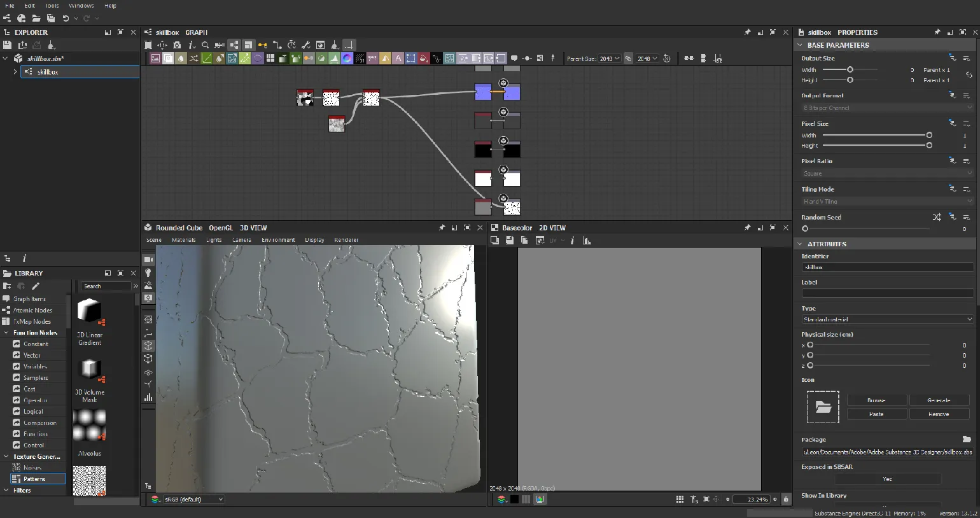Viewport: 980px width, 518px height.
Task: Click the Browse button for icon
Action: click(x=876, y=400)
